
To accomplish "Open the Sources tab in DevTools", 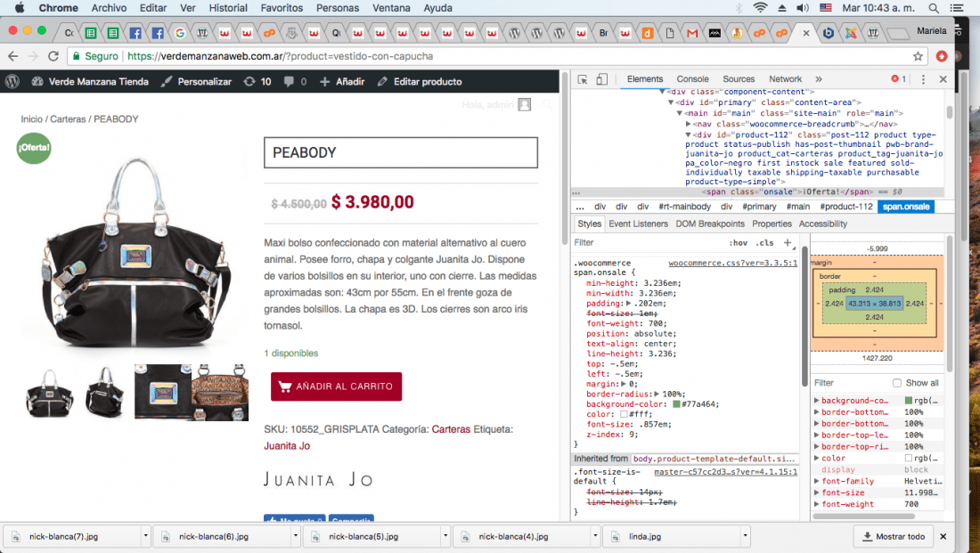I will 739,79.
